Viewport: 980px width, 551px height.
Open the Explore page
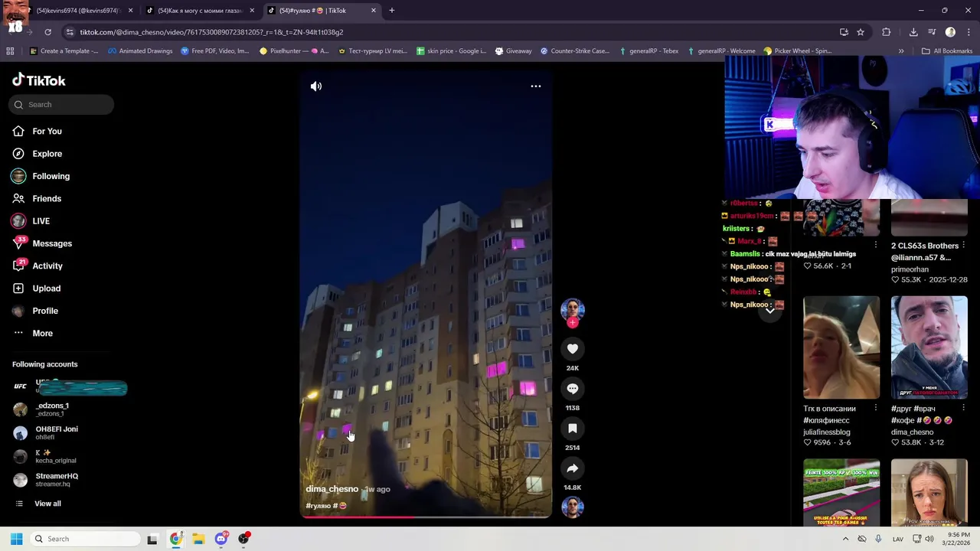(x=47, y=154)
